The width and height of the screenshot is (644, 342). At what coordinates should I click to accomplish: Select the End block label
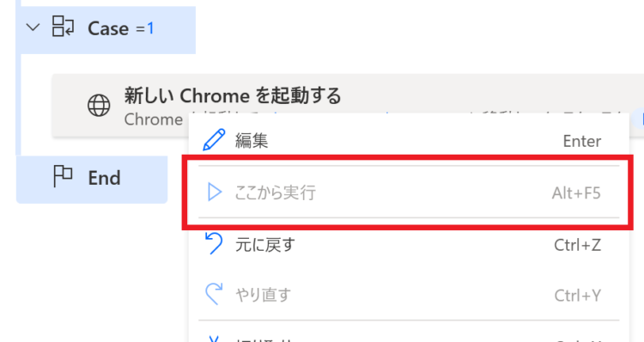(104, 178)
